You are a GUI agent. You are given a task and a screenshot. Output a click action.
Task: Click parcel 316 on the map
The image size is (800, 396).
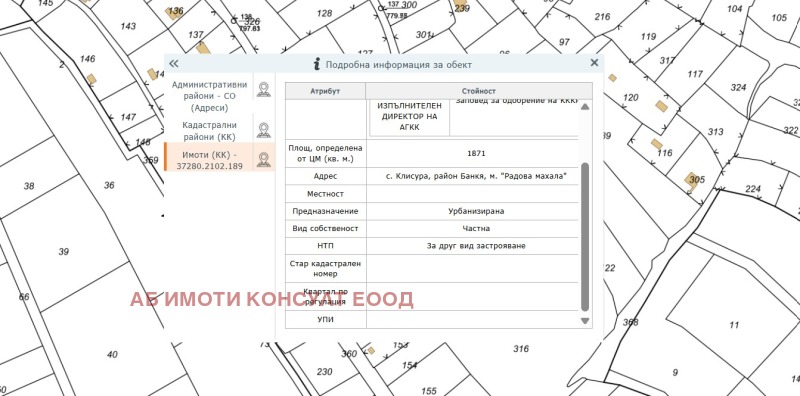coord(521,349)
